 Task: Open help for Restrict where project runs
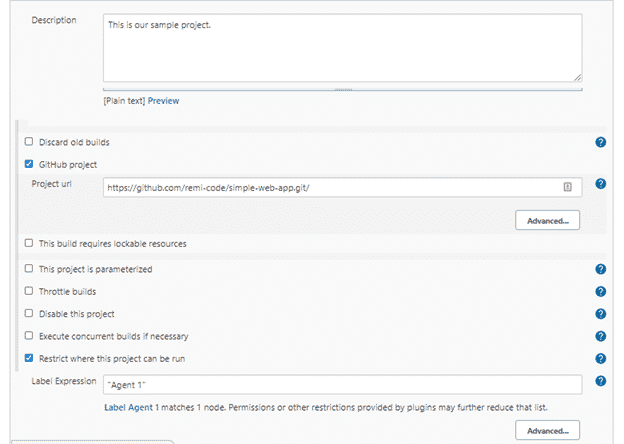601,358
